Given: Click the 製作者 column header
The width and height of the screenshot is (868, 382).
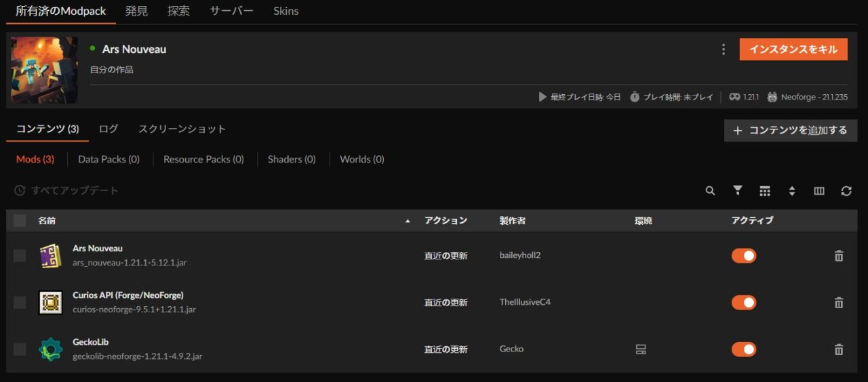Looking at the screenshot, I should 513,221.
